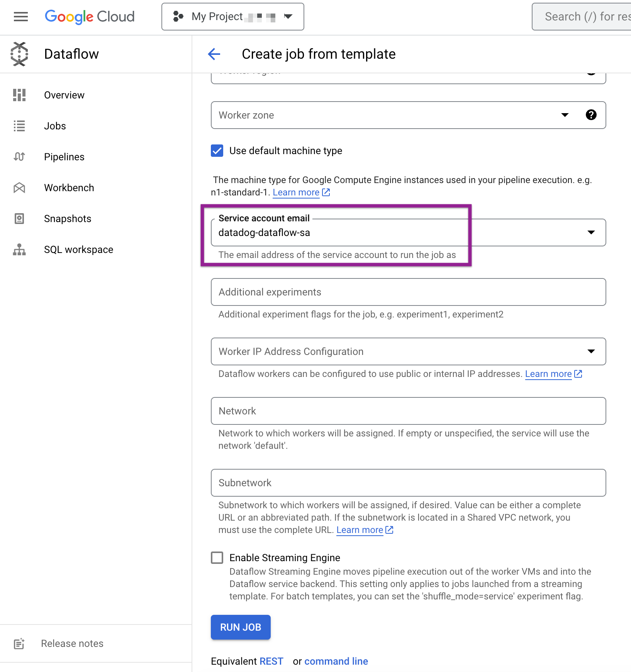This screenshot has width=631, height=672.
Task: Focus the Network input field
Action: pos(408,411)
